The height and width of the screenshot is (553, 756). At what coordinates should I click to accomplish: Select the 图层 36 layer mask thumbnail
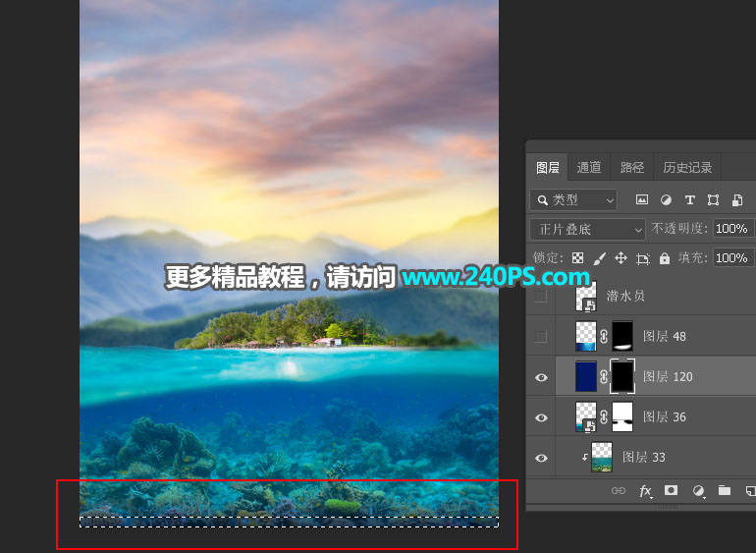pyautogui.click(x=622, y=416)
